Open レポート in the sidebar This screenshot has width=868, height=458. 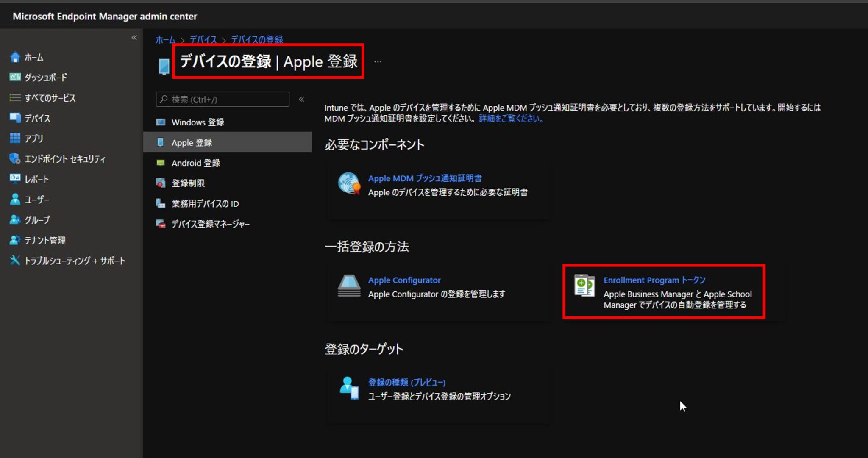(36, 179)
